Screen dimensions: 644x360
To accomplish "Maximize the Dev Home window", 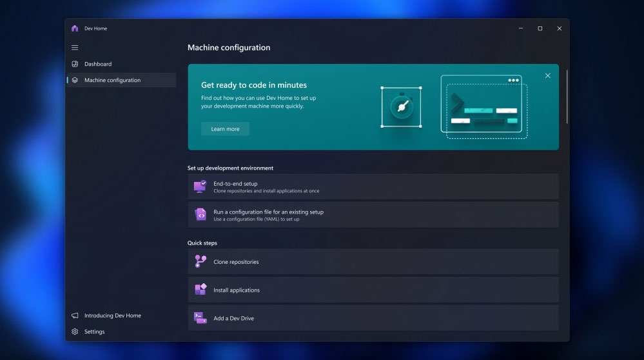I will [540, 28].
